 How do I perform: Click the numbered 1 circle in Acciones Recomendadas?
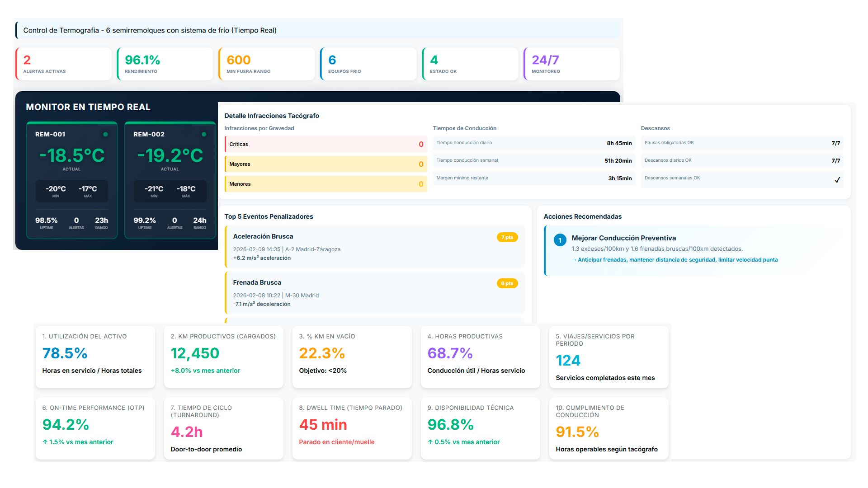click(x=560, y=240)
